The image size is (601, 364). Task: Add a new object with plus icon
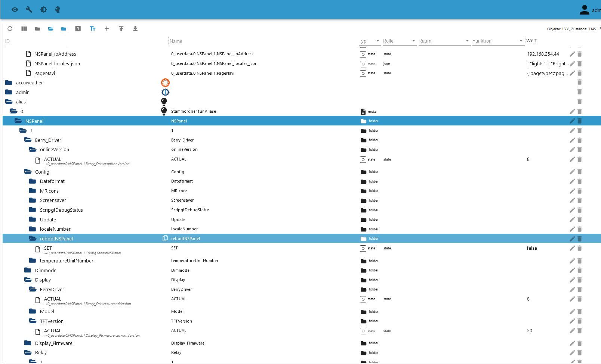click(107, 29)
